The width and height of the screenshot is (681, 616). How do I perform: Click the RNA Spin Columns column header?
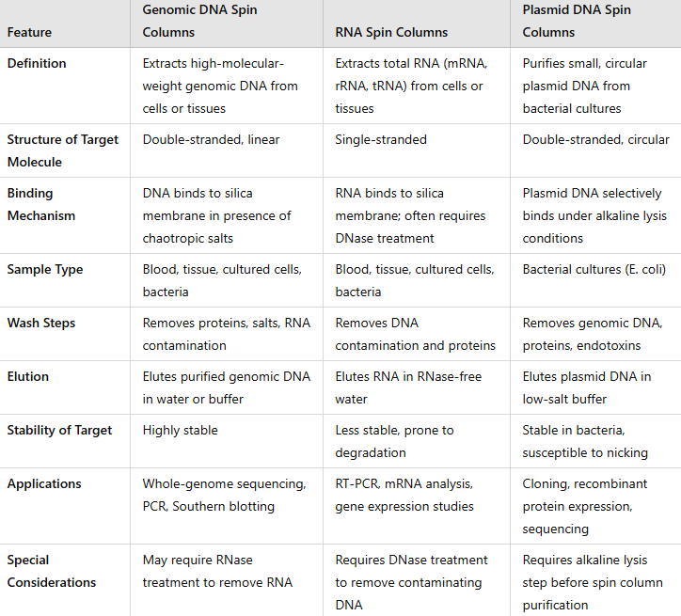(391, 32)
